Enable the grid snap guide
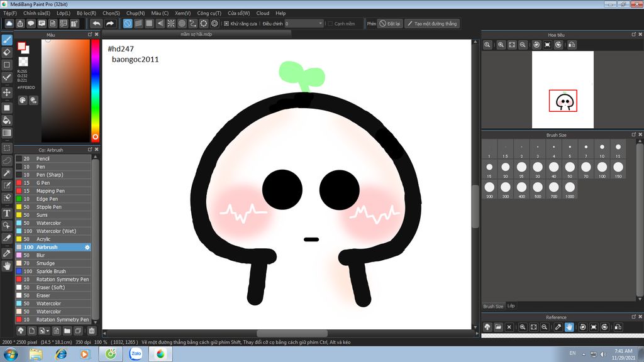The height and width of the screenshot is (362, 644). (149, 23)
